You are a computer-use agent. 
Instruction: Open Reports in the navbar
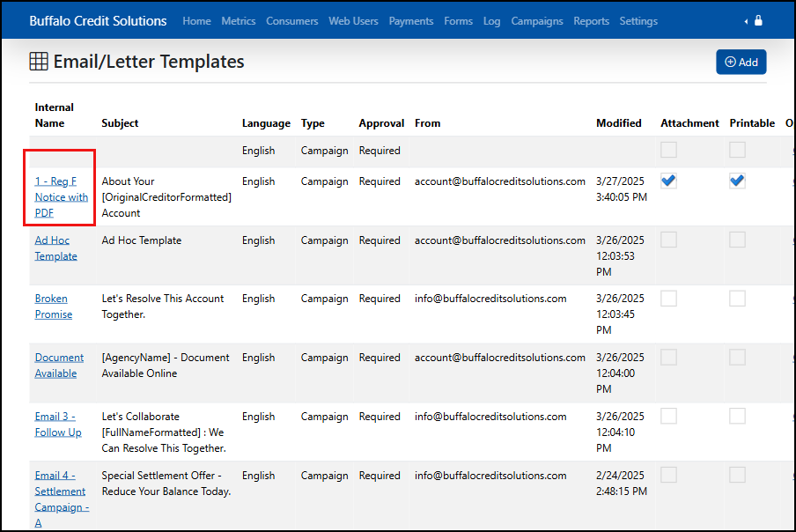592,21
